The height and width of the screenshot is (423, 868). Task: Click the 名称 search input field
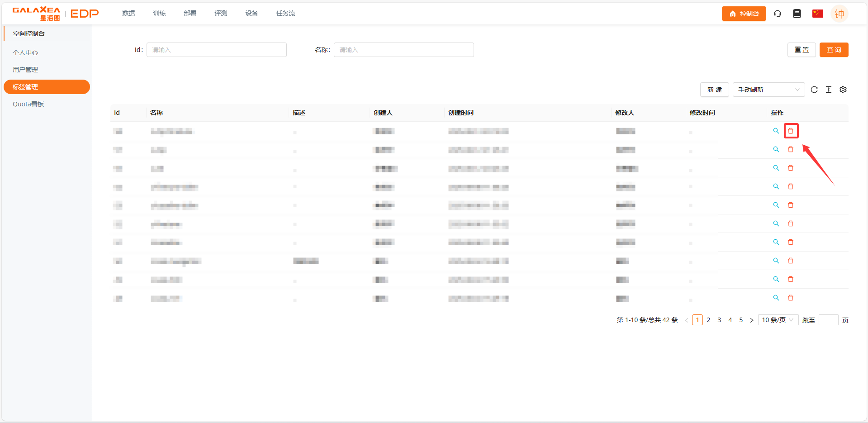click(x=403, y=50)
